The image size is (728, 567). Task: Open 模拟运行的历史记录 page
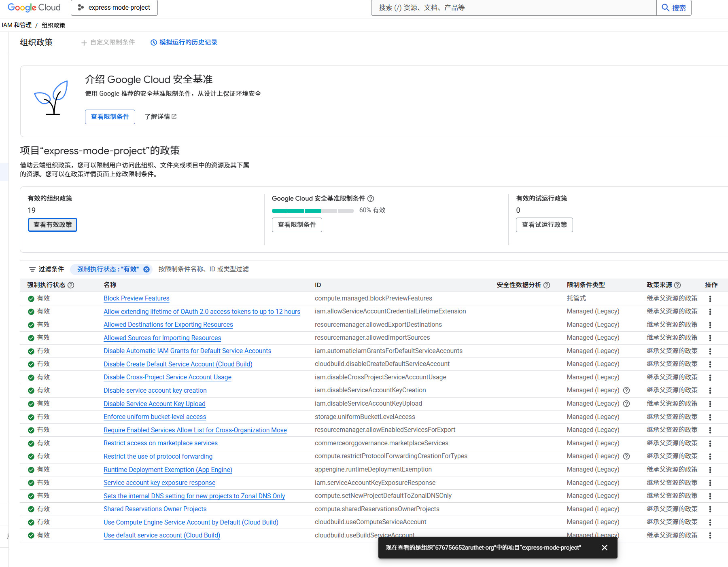184,42
